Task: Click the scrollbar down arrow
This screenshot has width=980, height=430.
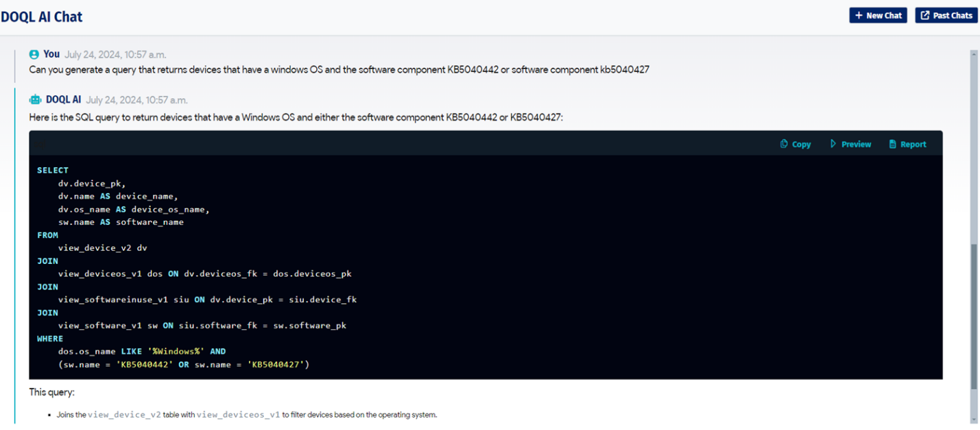Action: (974, 420)
